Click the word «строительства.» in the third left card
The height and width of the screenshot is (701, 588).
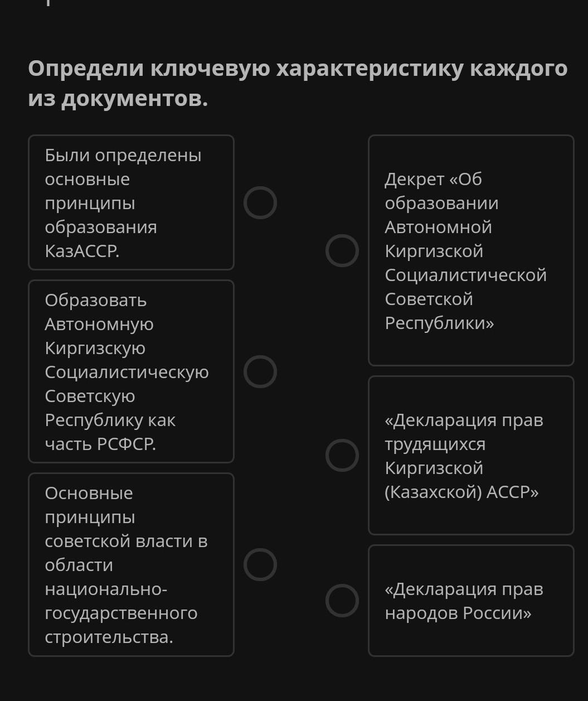(109, 637)
